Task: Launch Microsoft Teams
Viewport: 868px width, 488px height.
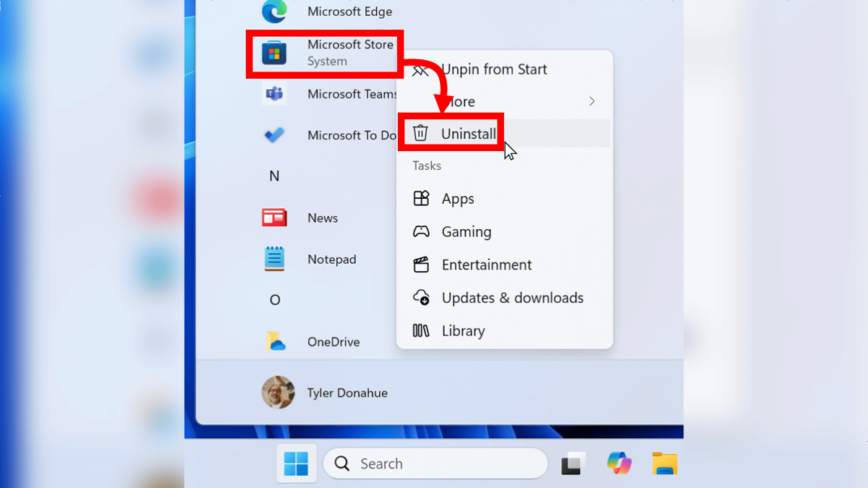Action: click(x=352, y=94)
